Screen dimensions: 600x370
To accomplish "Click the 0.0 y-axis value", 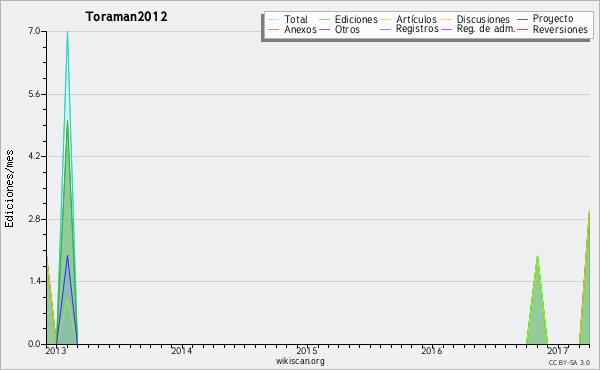I will pos(34,344).
